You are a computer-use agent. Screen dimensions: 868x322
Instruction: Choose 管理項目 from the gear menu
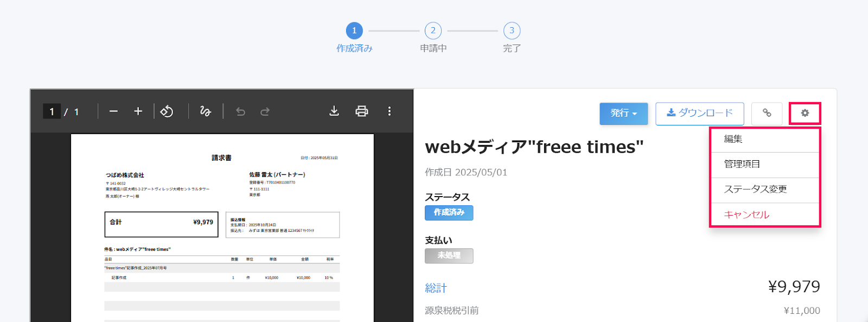(x=765, y=165)
